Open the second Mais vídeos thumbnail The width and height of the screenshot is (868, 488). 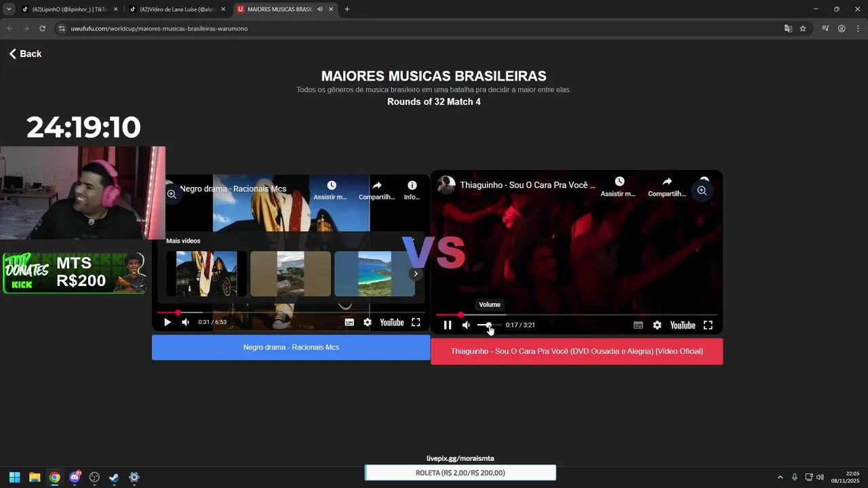click(290, 274)
